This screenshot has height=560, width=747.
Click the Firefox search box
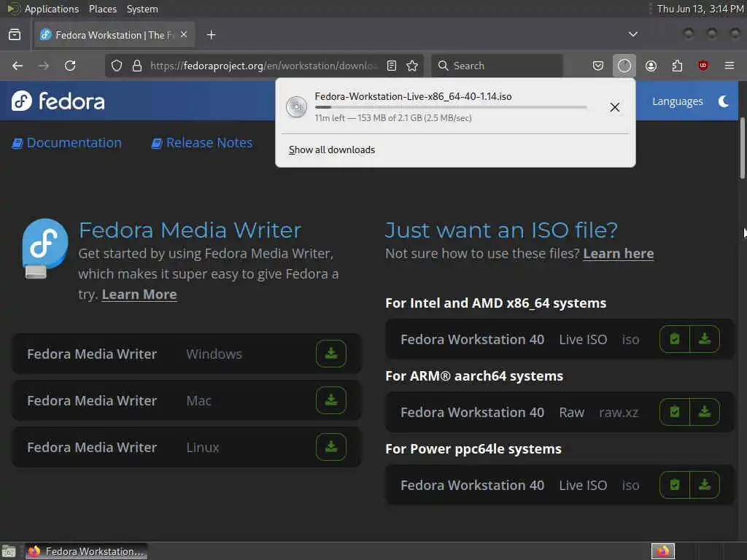(498, 66)
